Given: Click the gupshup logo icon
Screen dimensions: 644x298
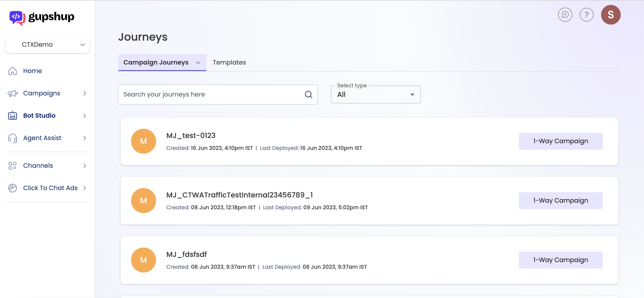Looking at the screenshot, I should pos(17,17).
